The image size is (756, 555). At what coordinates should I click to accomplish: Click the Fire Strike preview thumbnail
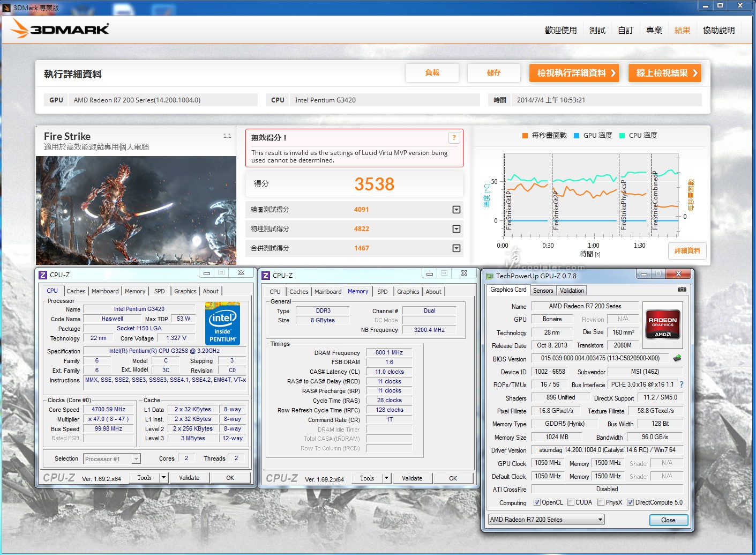(136, 210)
